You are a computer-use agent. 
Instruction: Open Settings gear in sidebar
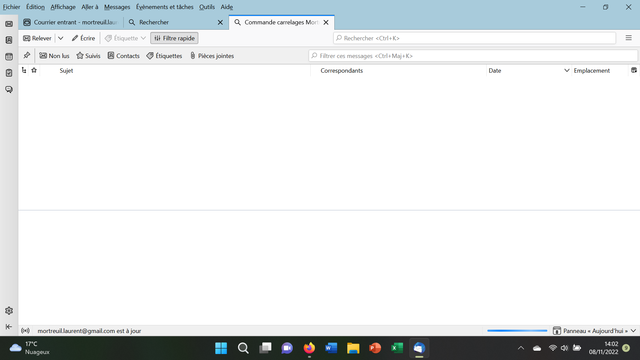pos(9,311)
